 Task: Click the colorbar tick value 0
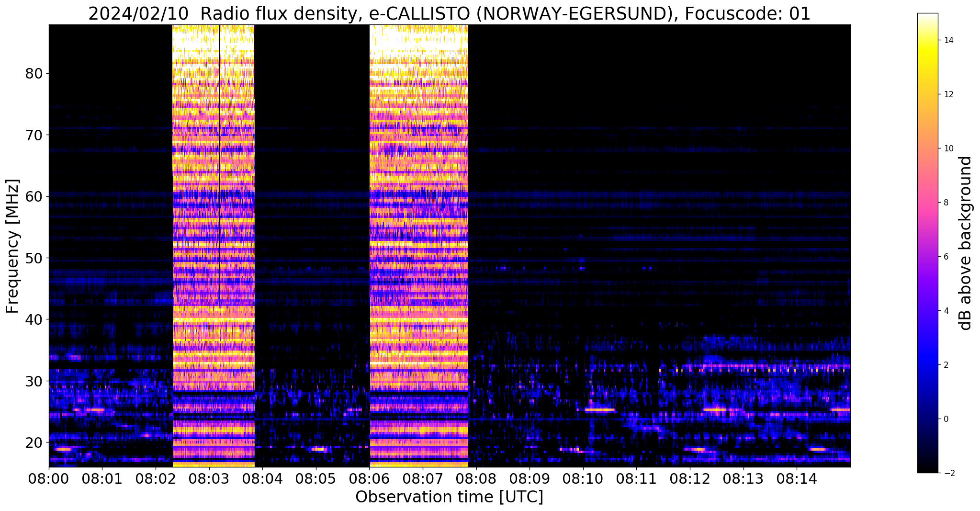pyautogui.click(x=946, y=419)
